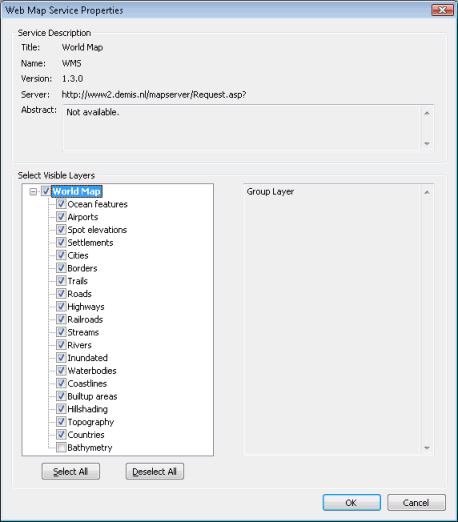Select the Countries layer in the tree
The height and width of the screenshot is (522, 458).
(x=86, y=435)
